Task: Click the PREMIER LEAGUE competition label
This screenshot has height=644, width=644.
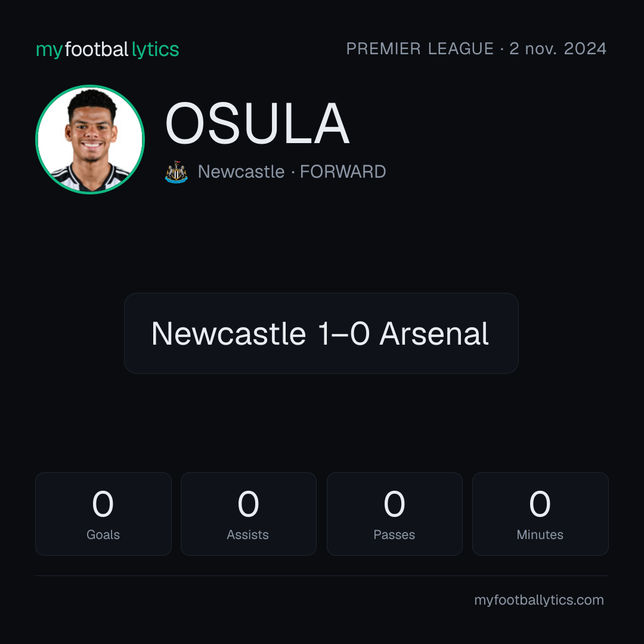Action: tap(420, 48)
